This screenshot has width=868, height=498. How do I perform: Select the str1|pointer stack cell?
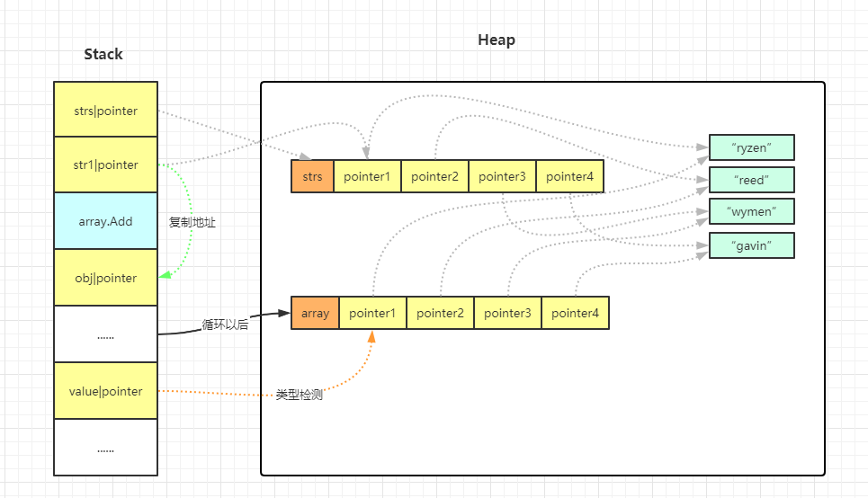coord(105,165)
